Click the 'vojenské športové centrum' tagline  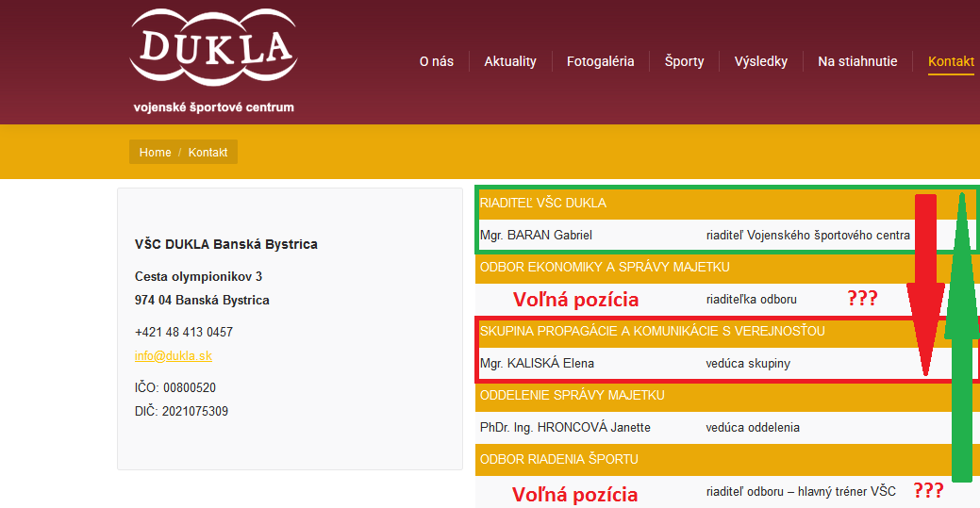click(x=214, y=107)
